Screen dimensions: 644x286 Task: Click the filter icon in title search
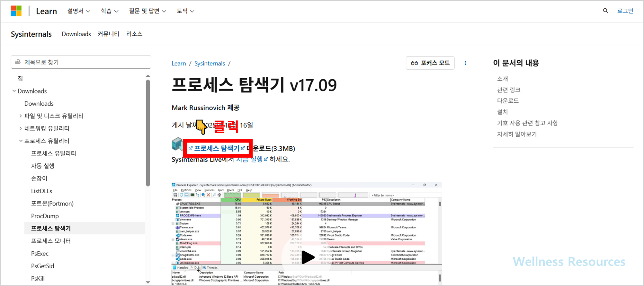coord(18,62)
